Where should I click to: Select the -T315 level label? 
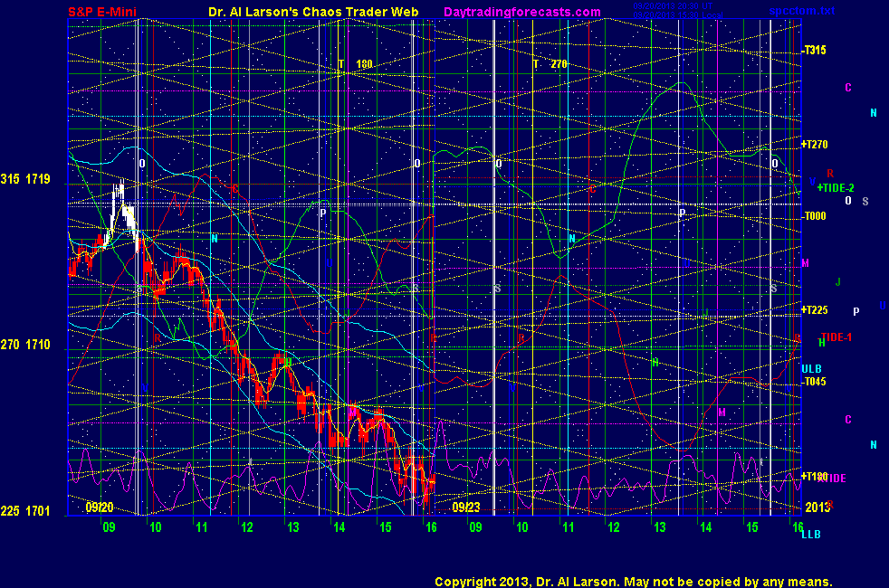coord(814,50)
